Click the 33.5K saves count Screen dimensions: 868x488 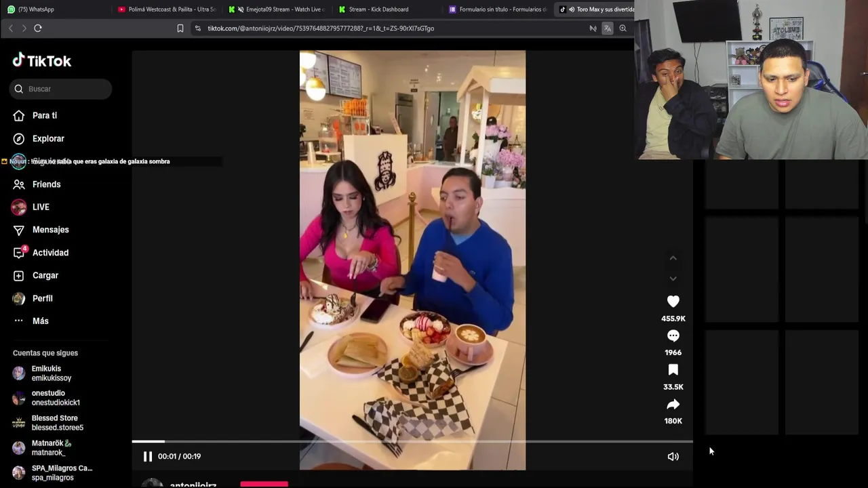coord(673,387)
